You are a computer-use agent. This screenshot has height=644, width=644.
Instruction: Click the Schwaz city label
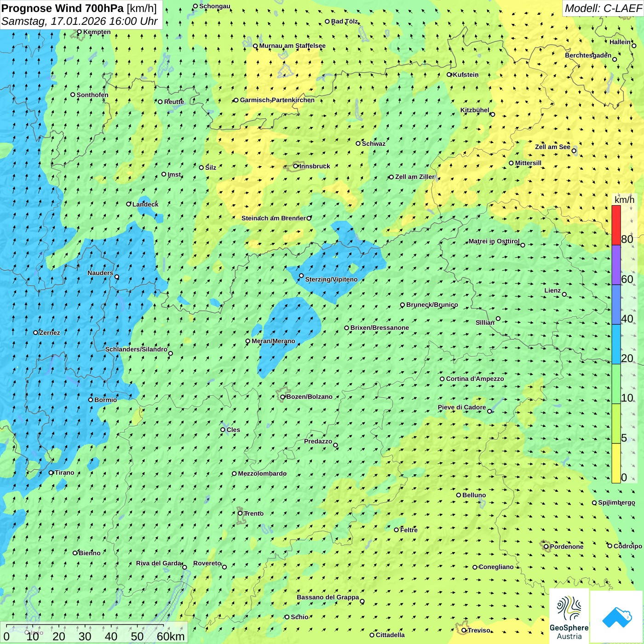click(x=374, y=144)
